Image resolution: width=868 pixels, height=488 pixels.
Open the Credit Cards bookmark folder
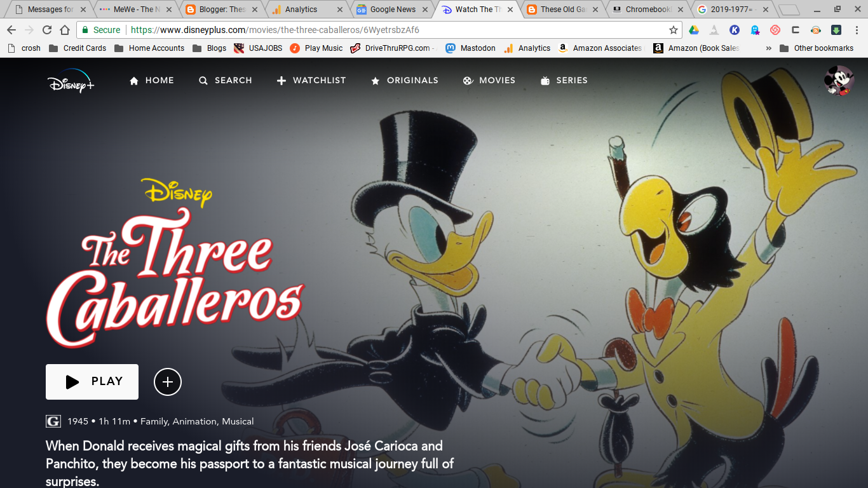(x=77, y=48)
